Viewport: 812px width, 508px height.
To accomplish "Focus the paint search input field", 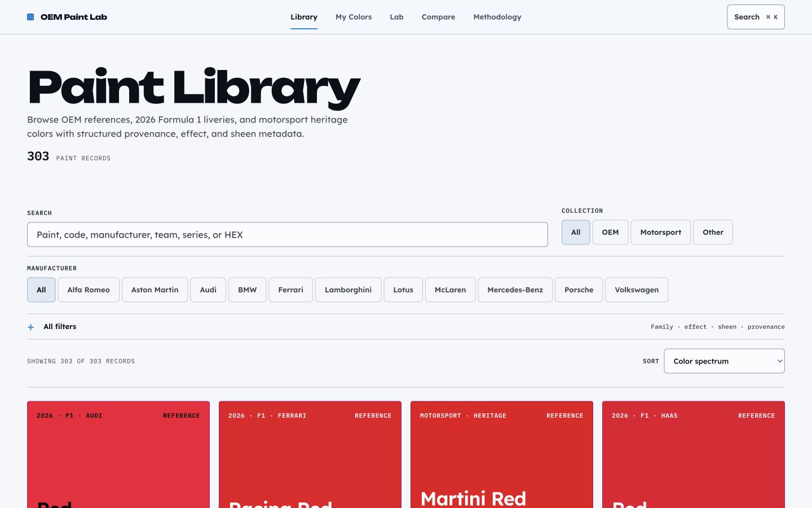I will tap(288, 235).
